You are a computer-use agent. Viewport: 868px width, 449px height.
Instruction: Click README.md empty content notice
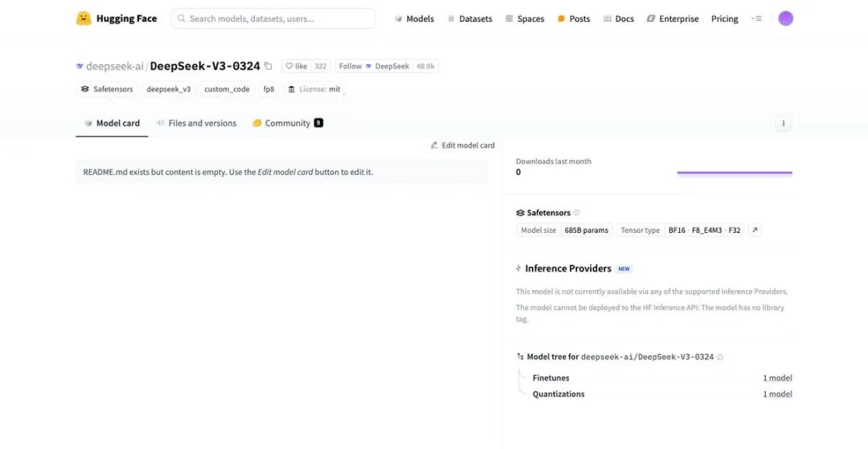(282, 172)
